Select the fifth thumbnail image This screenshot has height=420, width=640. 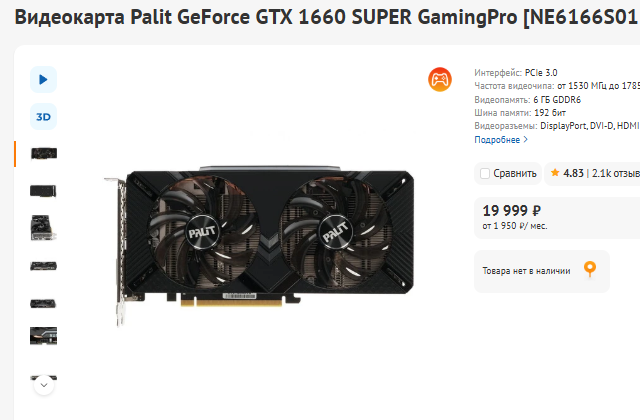pos(43,304)
